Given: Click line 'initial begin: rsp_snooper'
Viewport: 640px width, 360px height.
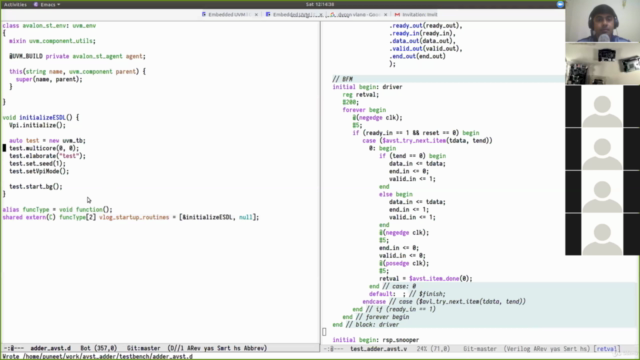Looking at the screenshot, I should [x=376, y=340].
